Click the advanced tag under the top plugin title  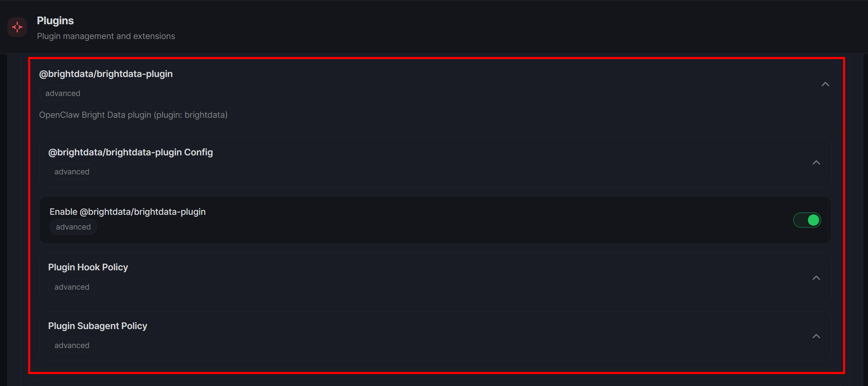click(x=63, y=94)
